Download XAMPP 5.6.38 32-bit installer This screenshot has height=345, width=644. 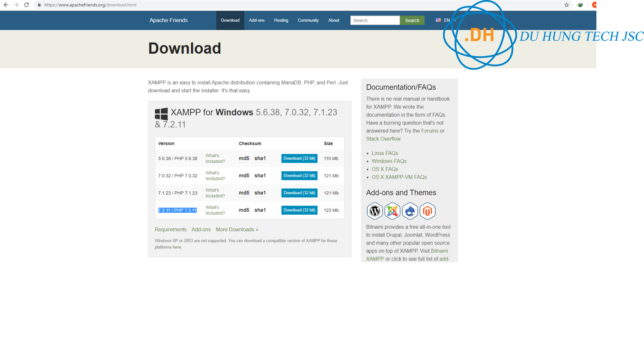[299, 159]
